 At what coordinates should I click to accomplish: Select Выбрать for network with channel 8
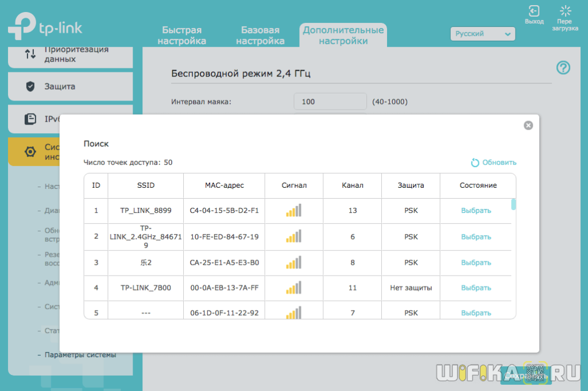pyautogui.click(x=476, y=262)
